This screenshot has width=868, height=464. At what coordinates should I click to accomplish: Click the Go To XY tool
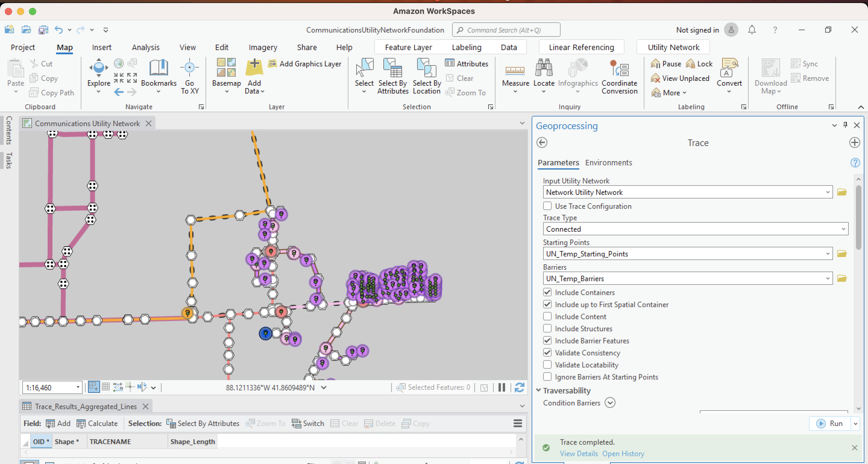point(189,78)
